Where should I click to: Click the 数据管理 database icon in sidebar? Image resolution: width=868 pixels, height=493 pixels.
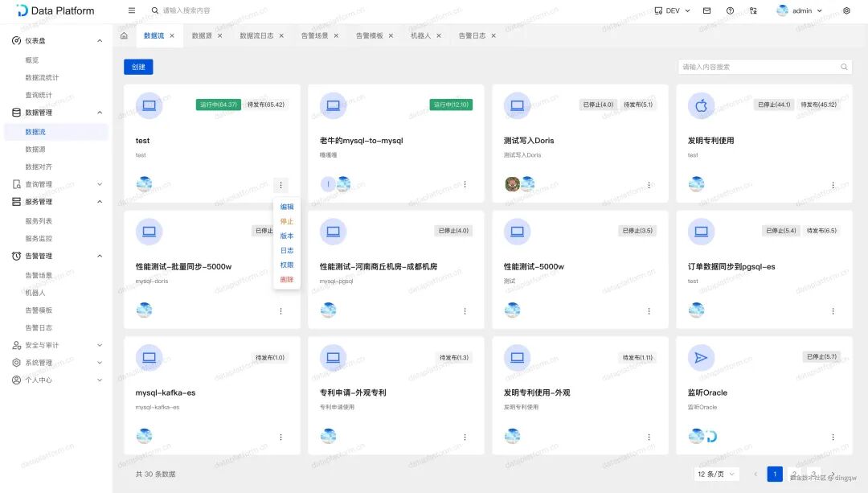point(18,113)
